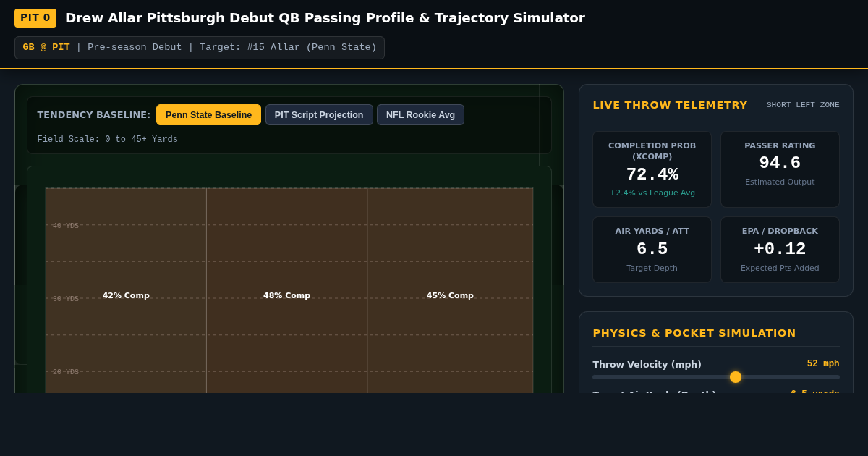Screen dimensions: 868x456
Task: Click the Field Scale 0 to 45+ Yards text
Action: [108, 140]
